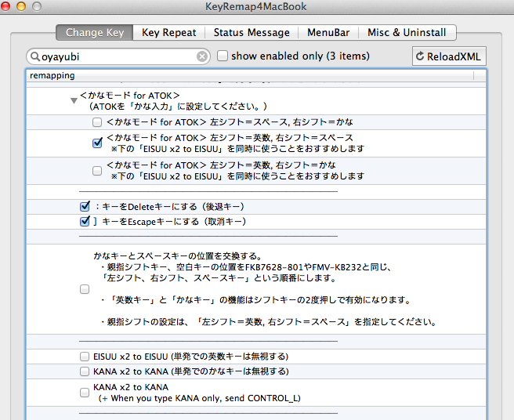
Task: Click the yellow minimize window button
Action: (21, 6)
